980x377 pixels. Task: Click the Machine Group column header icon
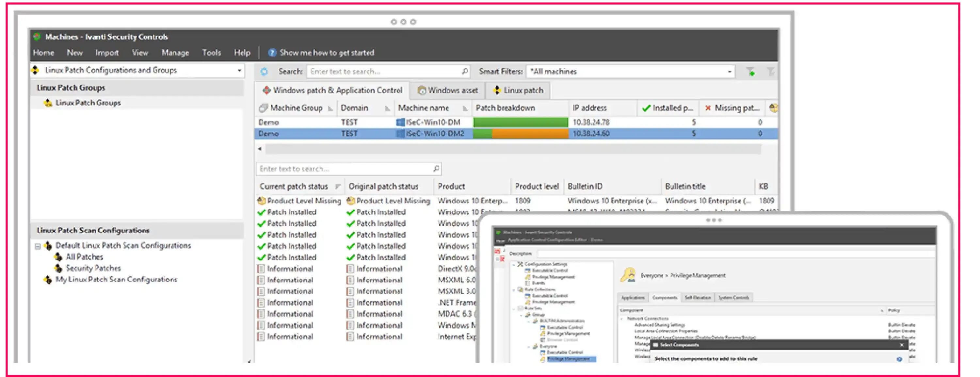(263, 108)
